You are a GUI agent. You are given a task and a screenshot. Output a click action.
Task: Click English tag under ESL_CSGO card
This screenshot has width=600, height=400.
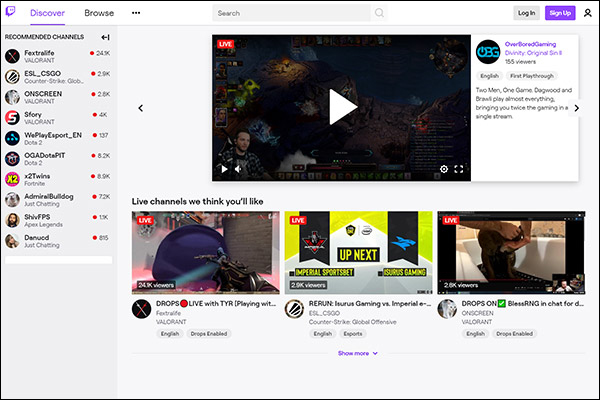point(323,334)
